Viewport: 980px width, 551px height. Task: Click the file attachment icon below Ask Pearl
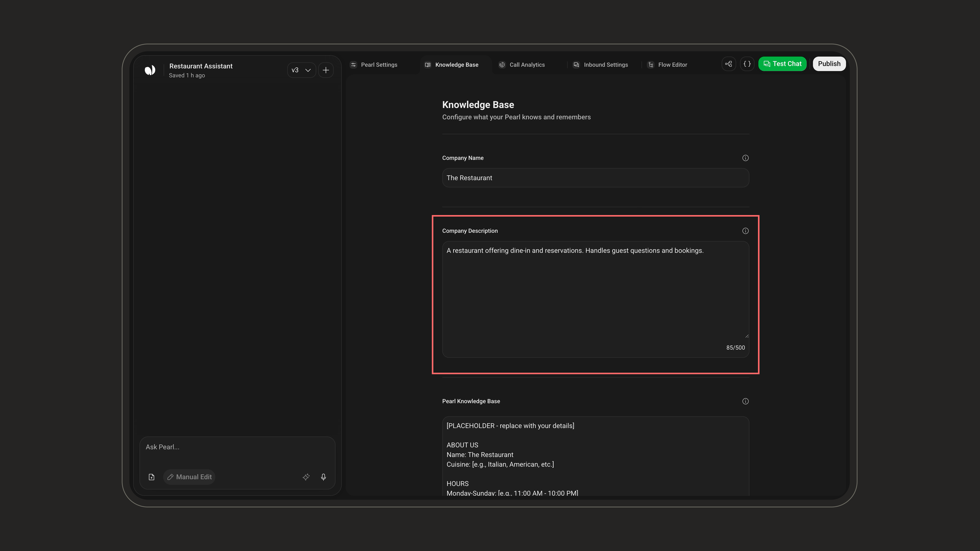(151, 477)
